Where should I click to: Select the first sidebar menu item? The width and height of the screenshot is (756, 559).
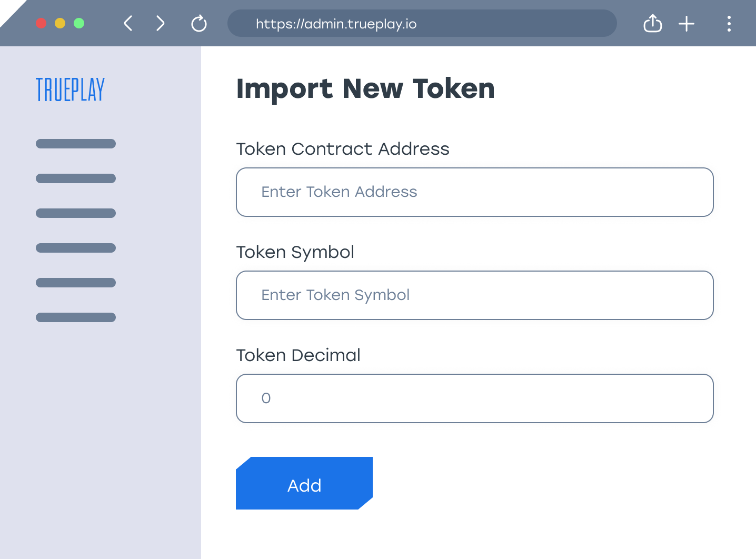click(76, 144)
